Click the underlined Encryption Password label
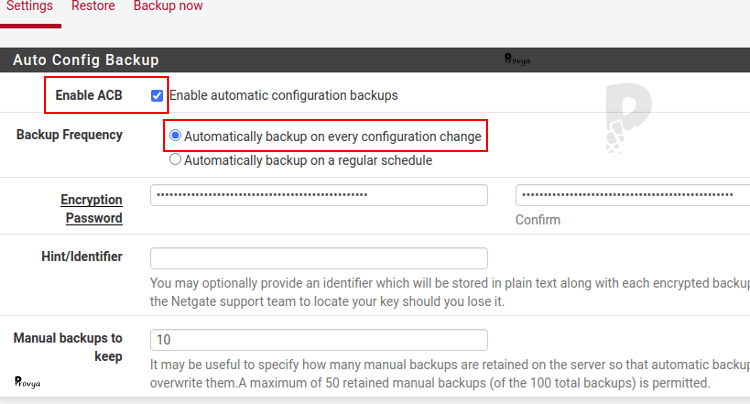 92,209
